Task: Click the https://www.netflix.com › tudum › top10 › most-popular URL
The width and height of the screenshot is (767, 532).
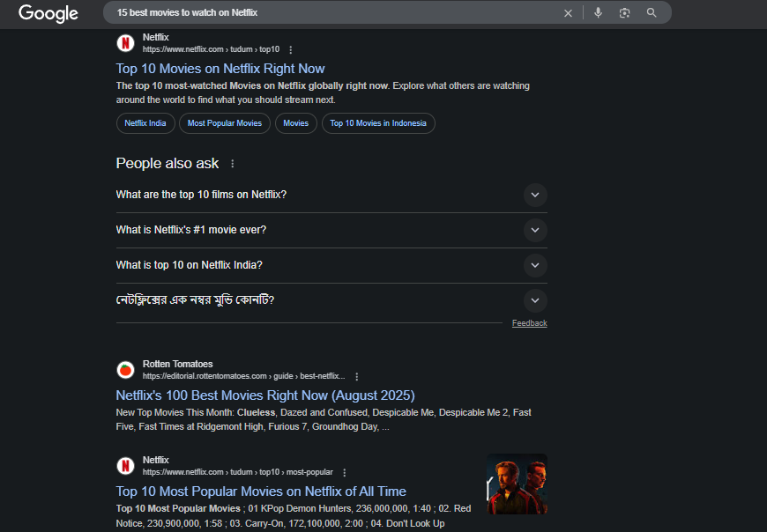Action: [238, 472]
